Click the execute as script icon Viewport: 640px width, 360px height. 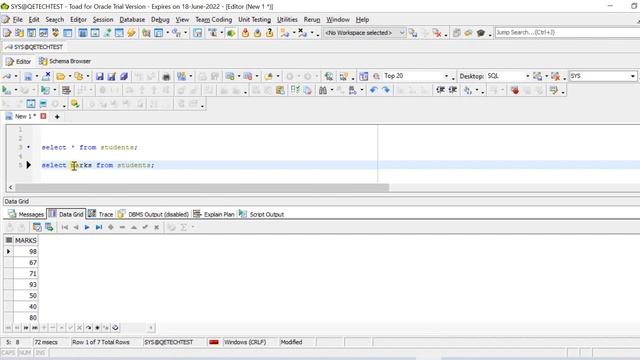[45, 90]
